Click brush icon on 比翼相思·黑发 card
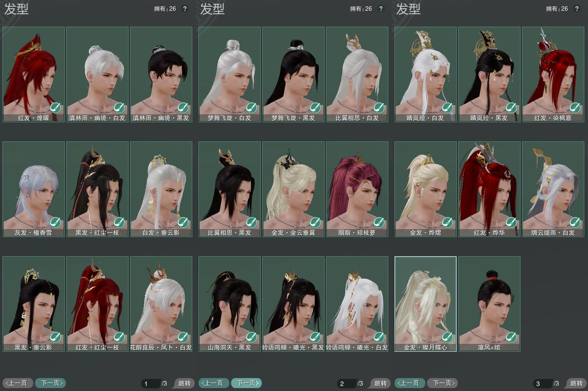The height and width of the screenshot is (391, 588). 251,223
